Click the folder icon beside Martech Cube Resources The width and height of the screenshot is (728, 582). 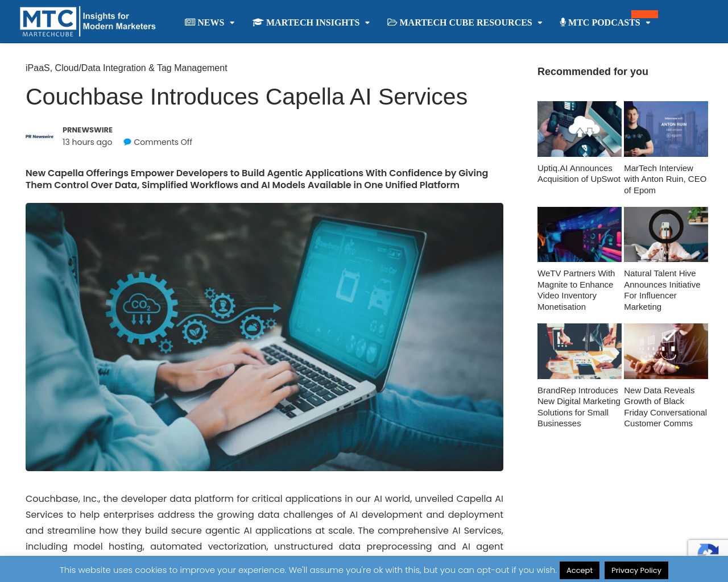pos(392,22)
